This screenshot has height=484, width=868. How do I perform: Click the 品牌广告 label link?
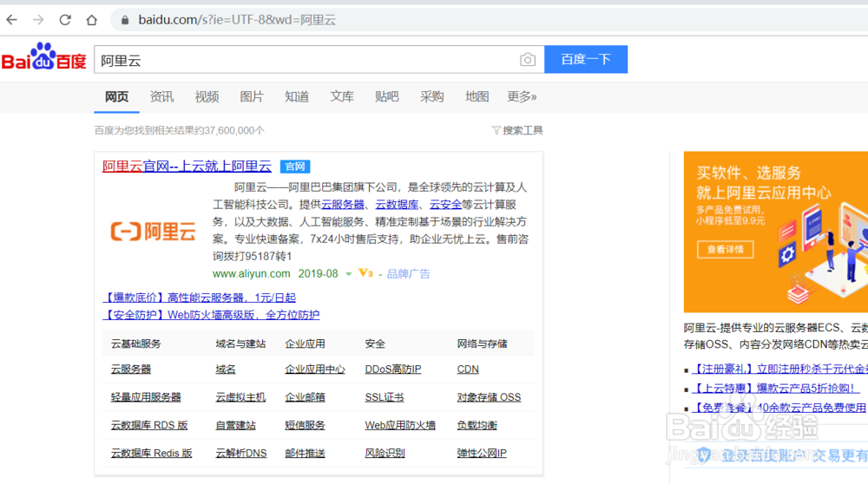pos(409,274)
